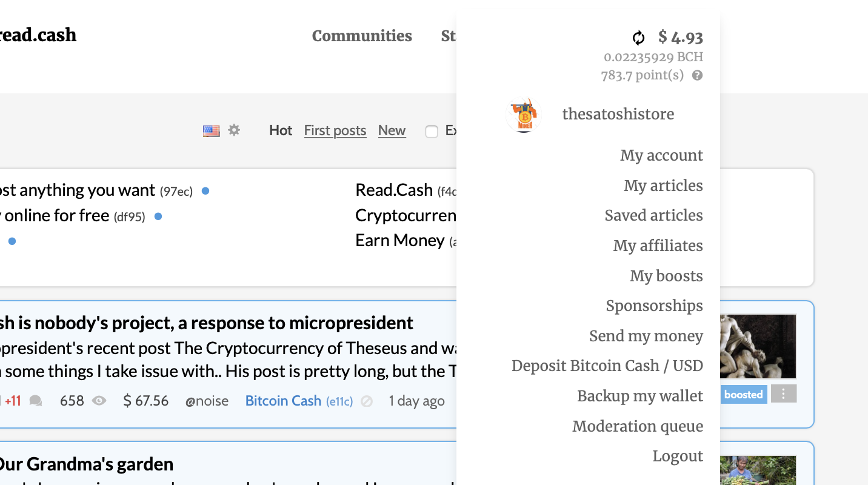This screenshot has height=485, width=868.
Task: Open the thesatoshistore username link
Action: point(618,114)
